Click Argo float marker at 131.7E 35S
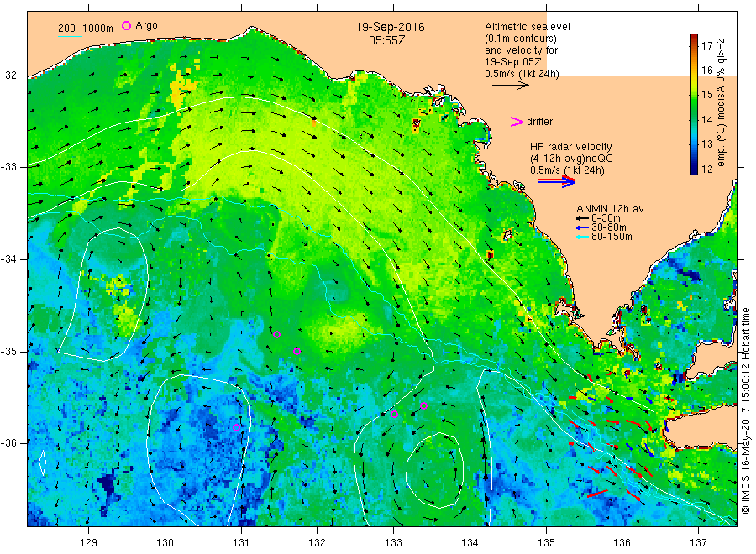This screenshot has height=554, width=756. tap(297, 351)
